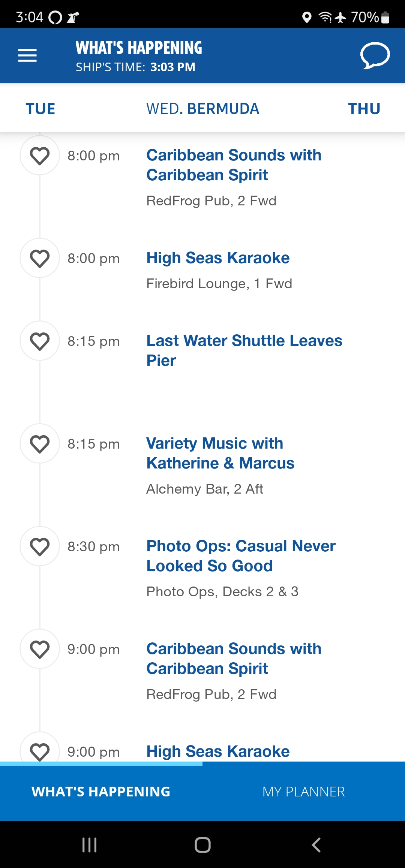Select the What's Happening bottom tab
The image size is (405, 868).
click(101, 792)
